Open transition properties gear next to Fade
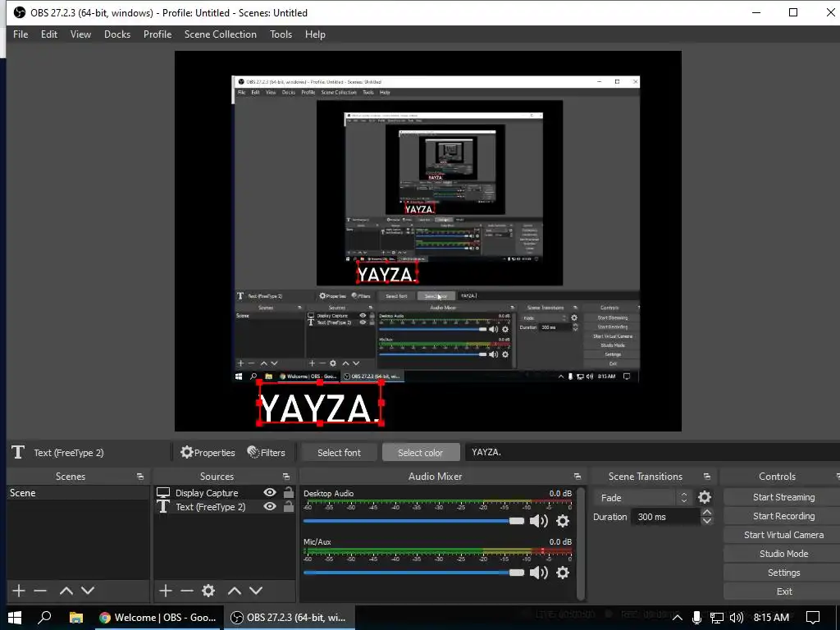 (x=705, y=497)
